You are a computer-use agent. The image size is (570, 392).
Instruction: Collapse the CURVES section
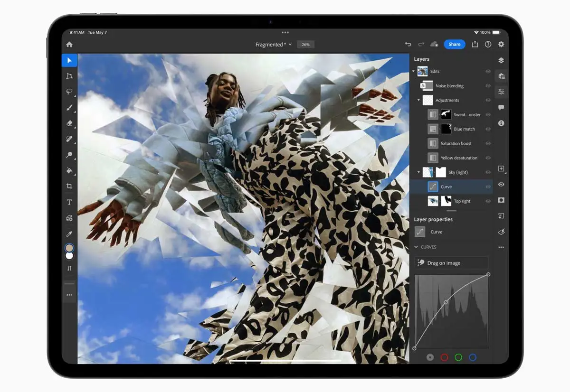pyautogui.click(x=416, y=247)
